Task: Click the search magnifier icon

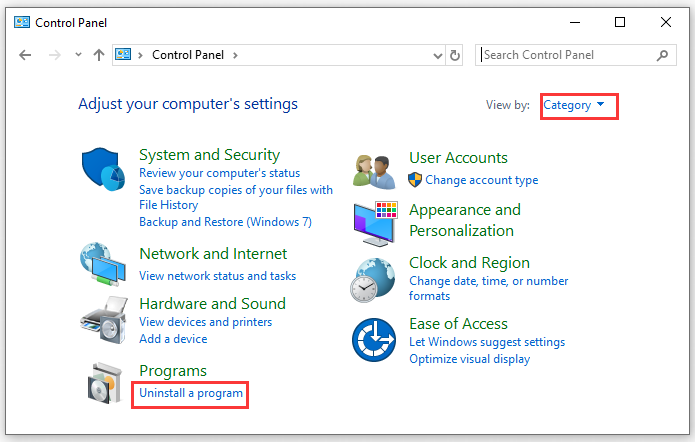Action: pos(662,55)
